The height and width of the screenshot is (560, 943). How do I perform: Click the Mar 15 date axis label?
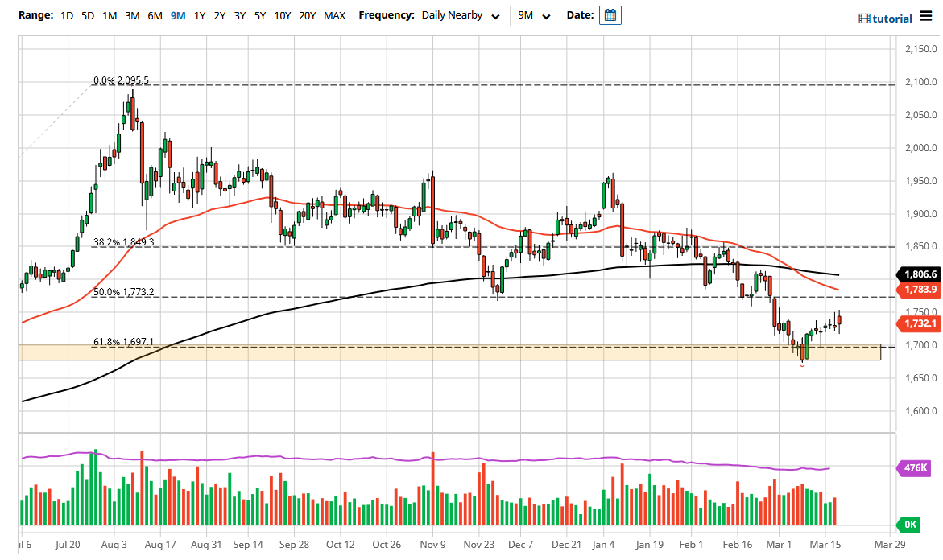coord(825,545)
